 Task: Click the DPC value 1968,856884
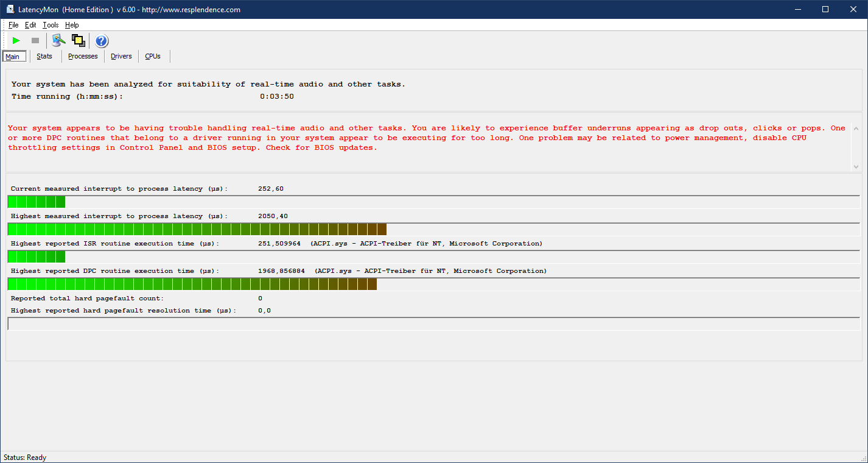tap(282, 271)
